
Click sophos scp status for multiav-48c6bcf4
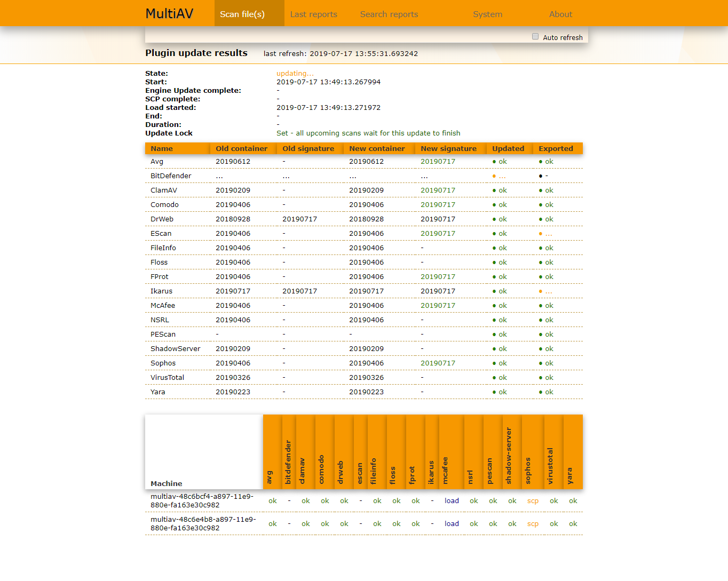coord(533,501)
